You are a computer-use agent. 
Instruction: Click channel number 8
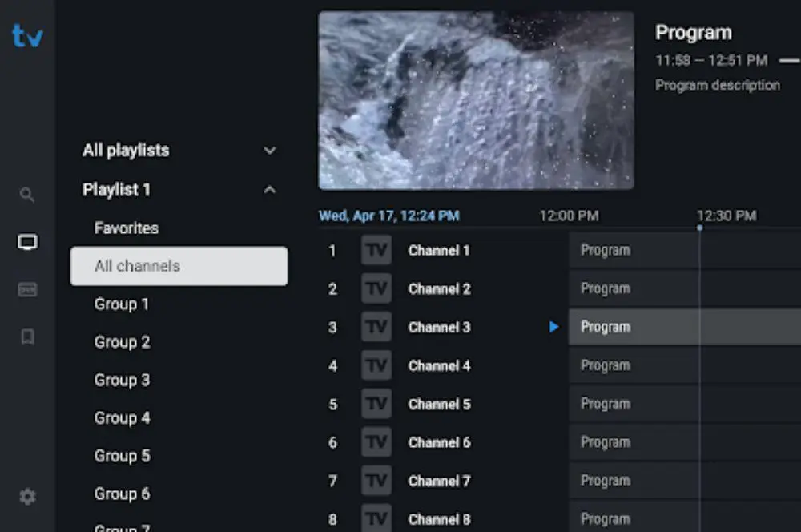click(332, 519)
